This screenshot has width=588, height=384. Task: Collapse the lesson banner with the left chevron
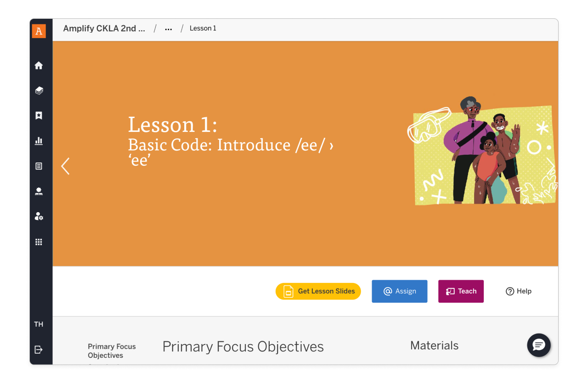[65, 166]
